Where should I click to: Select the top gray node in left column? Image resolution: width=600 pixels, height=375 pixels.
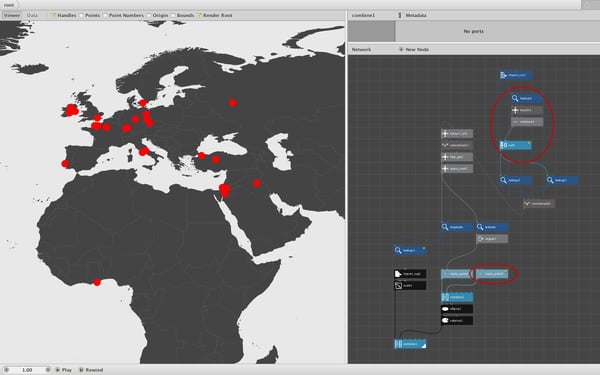coord(457,134)
